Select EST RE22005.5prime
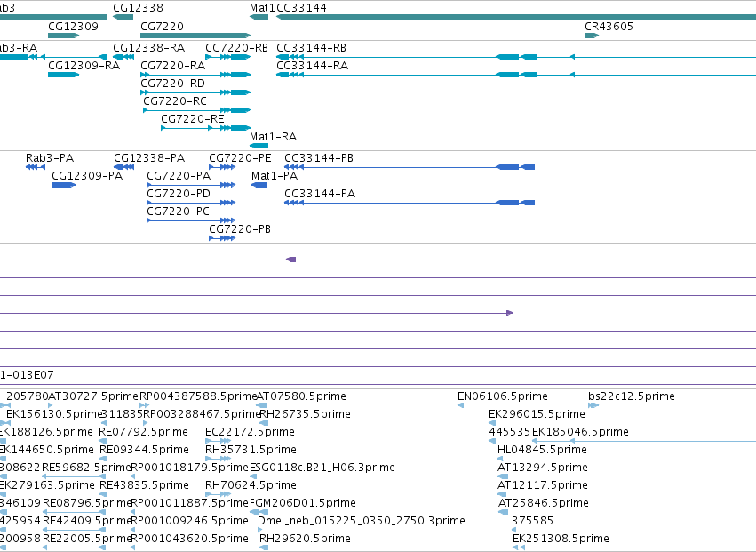Screen dimensions: 756x552 pos(87,539)
